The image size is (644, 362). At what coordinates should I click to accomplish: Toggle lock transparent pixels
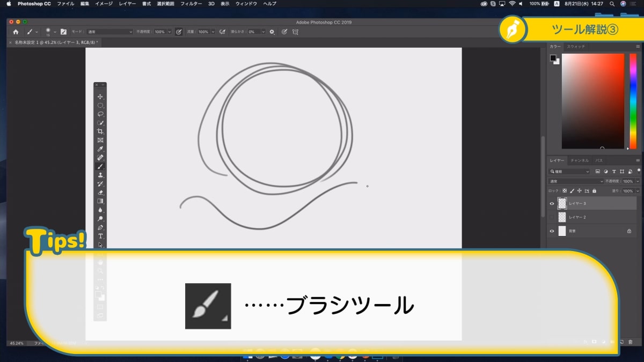coord(565,190)
